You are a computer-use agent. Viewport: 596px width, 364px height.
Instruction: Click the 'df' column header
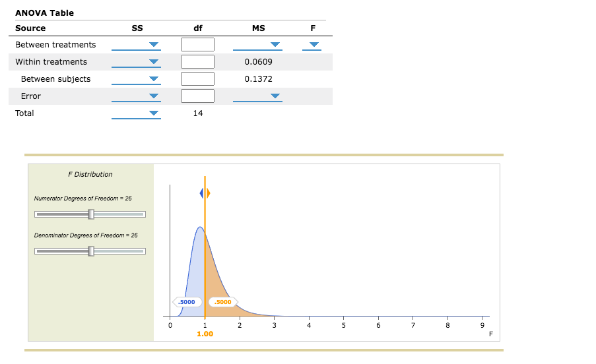[197, 28]
